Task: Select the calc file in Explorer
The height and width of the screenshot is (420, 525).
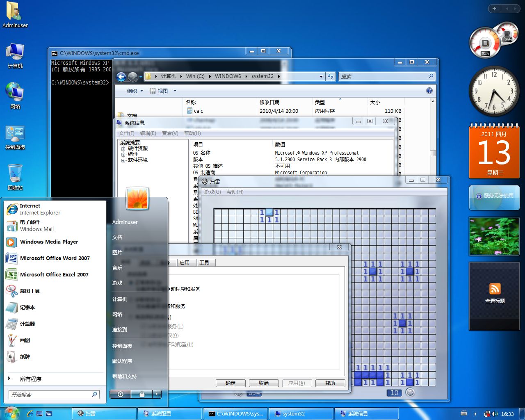Action: pyautogui.click(x=195, y=111)
